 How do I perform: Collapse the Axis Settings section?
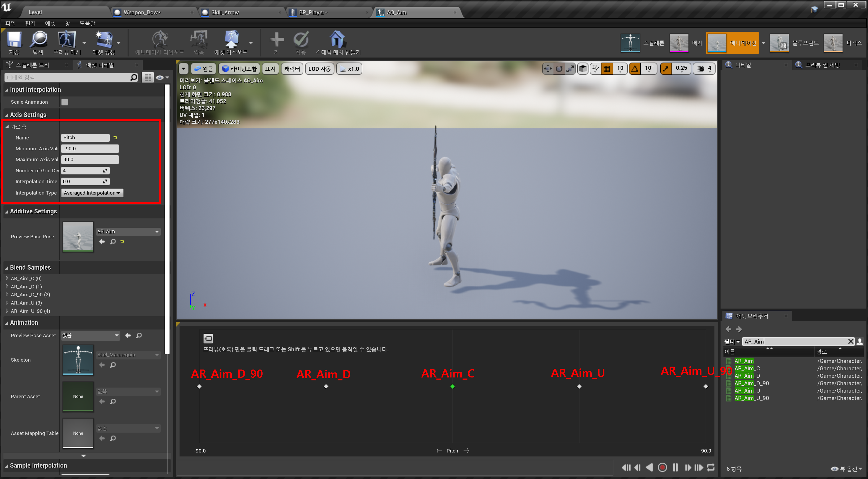(6, 115)
